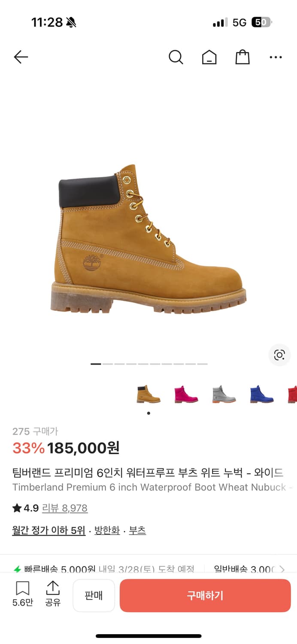
Task: Open search with the magnifier icon
Action: point(176,57)
